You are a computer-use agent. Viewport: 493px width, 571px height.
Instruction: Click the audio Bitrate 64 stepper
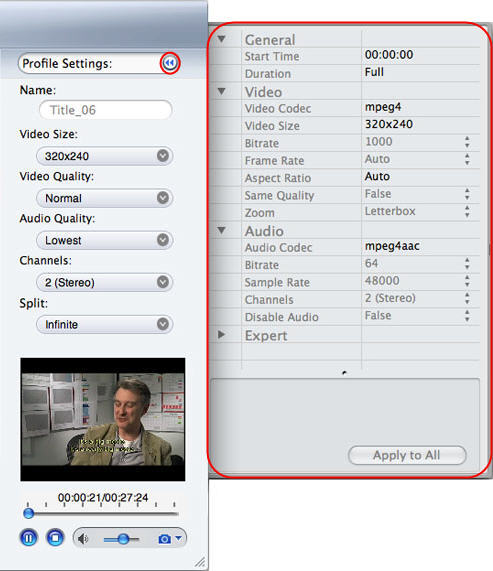(467, 264)
